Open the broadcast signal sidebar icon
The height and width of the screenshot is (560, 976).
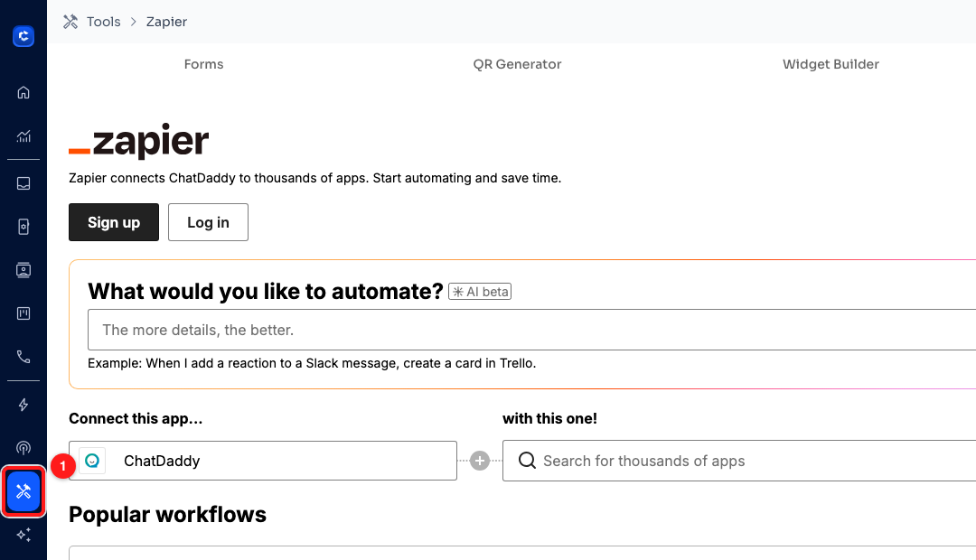click(x=23, y=448)
